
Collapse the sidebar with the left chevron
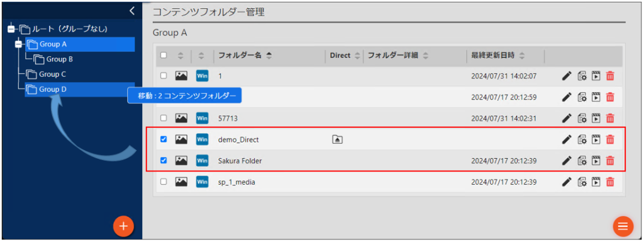click(x=131, y=11)
